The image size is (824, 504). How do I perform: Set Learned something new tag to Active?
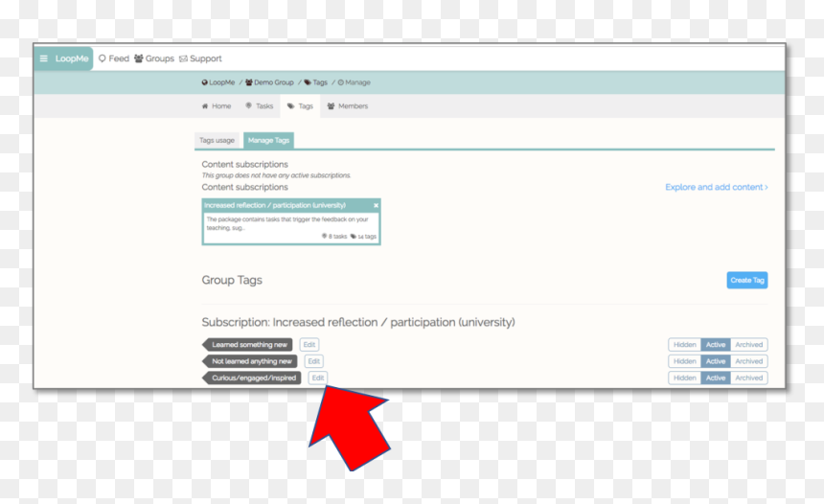pyautogui.click(x=715, y=345)
